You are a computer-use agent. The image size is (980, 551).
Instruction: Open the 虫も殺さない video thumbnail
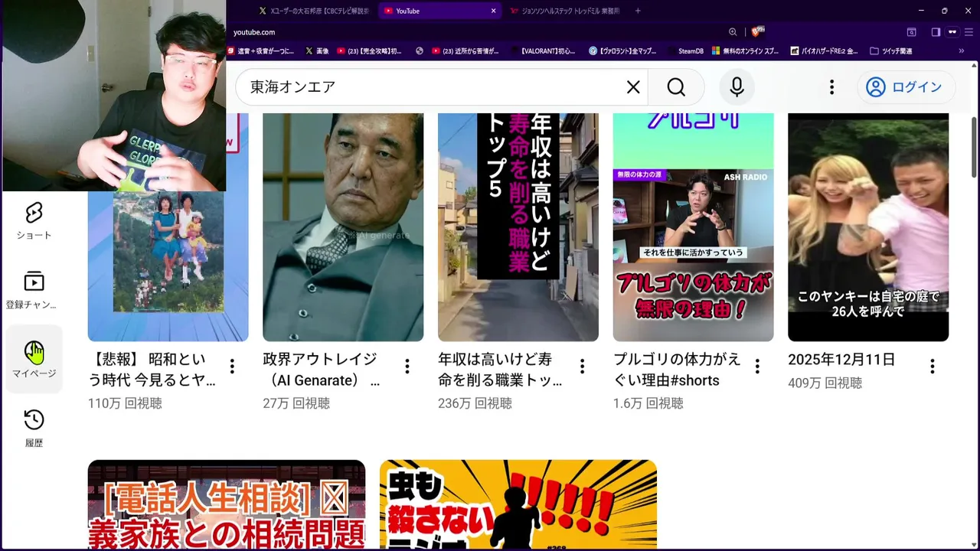point(518,505)
